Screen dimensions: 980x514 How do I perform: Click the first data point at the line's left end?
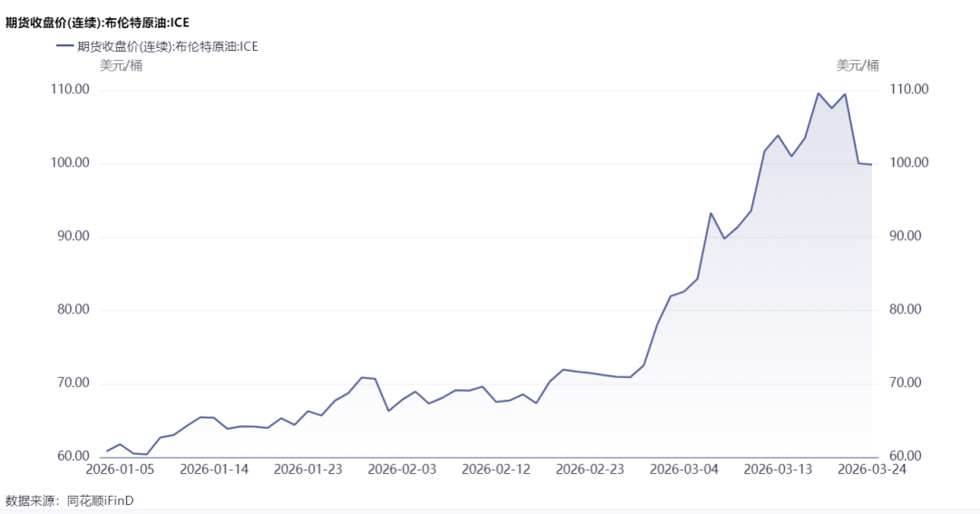point(107,451)
